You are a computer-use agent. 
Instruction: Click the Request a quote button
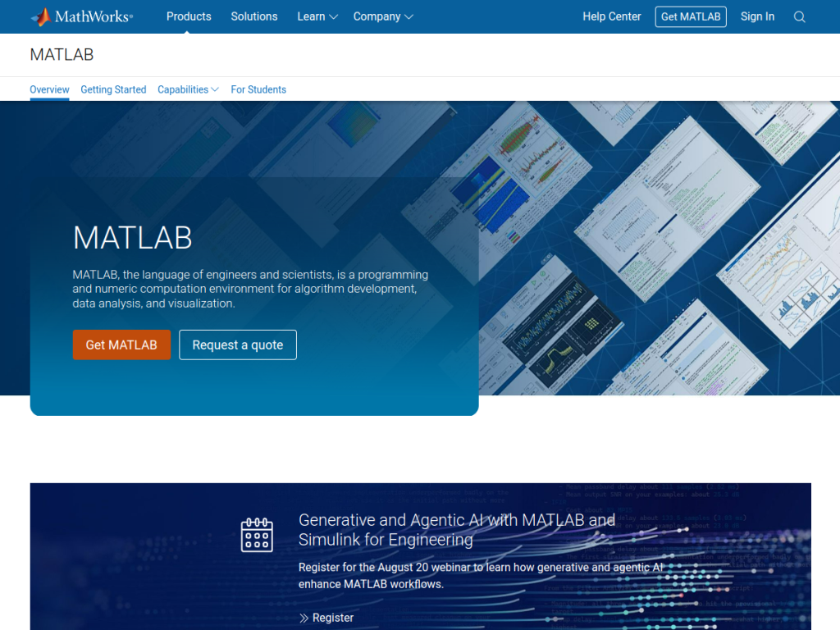238,345
